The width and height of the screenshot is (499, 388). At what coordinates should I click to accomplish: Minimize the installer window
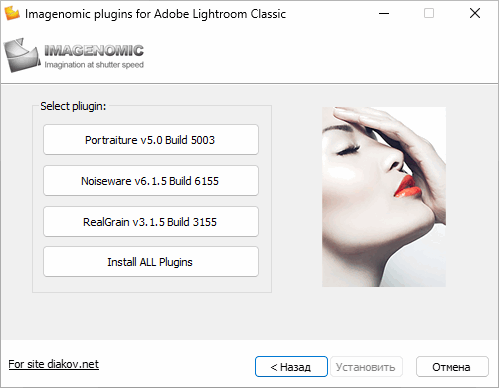click(384, 13)
